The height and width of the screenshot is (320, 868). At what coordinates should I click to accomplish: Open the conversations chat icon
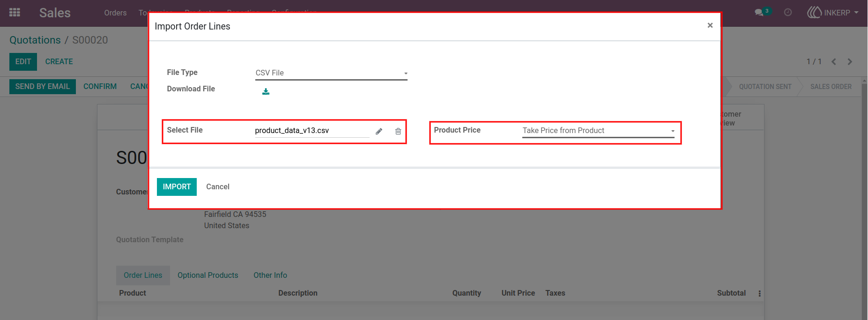pyautogui.click(x=759, y=13)
